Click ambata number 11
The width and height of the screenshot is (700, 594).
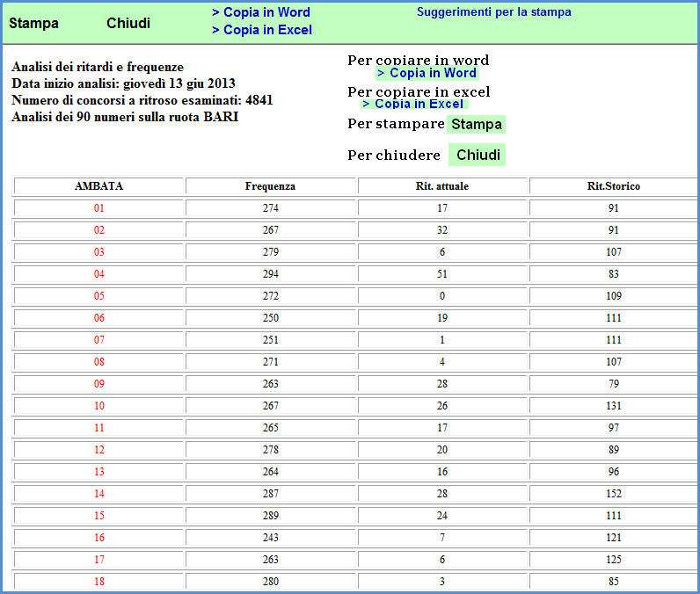tap(99, 428)
